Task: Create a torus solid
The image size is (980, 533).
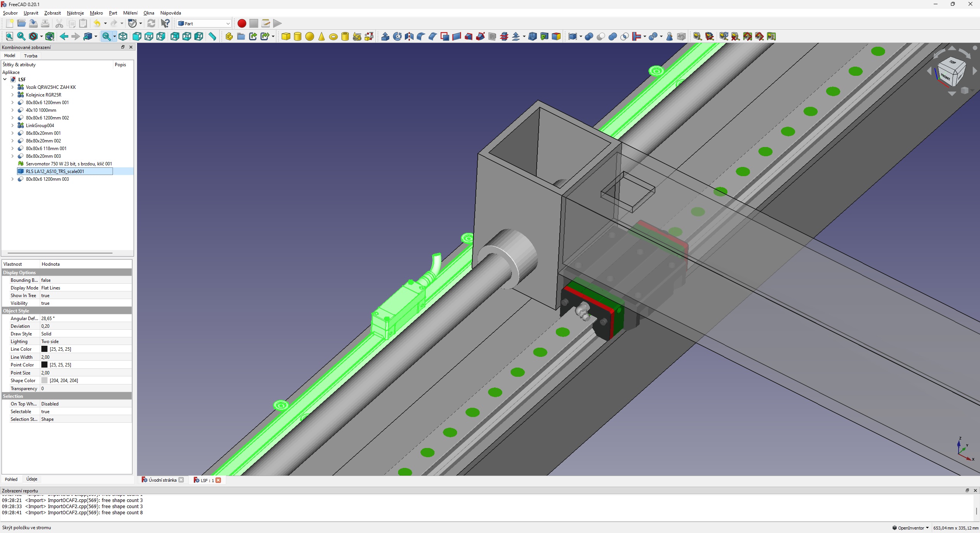Action: pyautogui.click(x=333, y=37)
